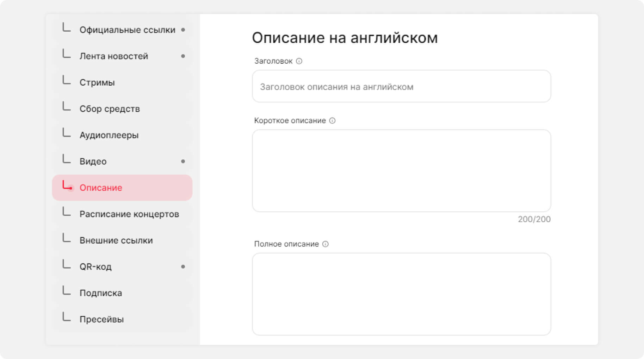Screen dimensions: 644x359
Task: Click status dot next to QR-код
Action: pos(183,267)
